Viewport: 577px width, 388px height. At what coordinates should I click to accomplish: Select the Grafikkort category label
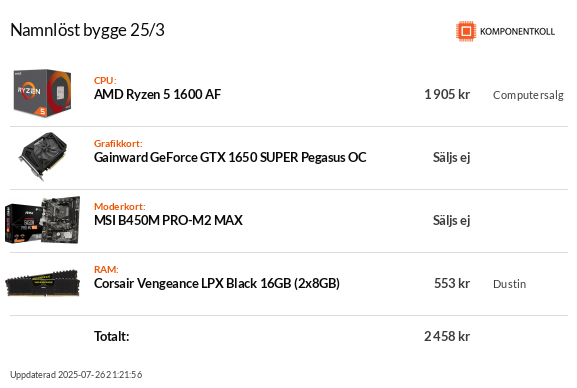[118, 143]
